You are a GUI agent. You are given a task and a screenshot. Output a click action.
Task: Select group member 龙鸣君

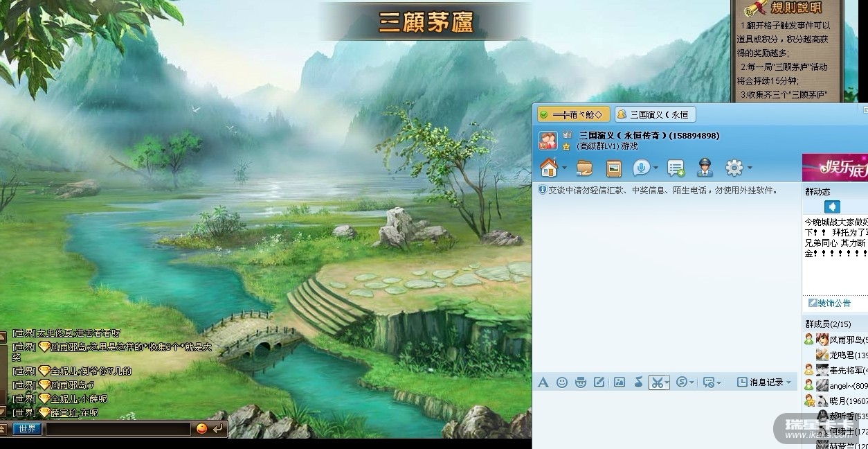(x=835, y=355)
